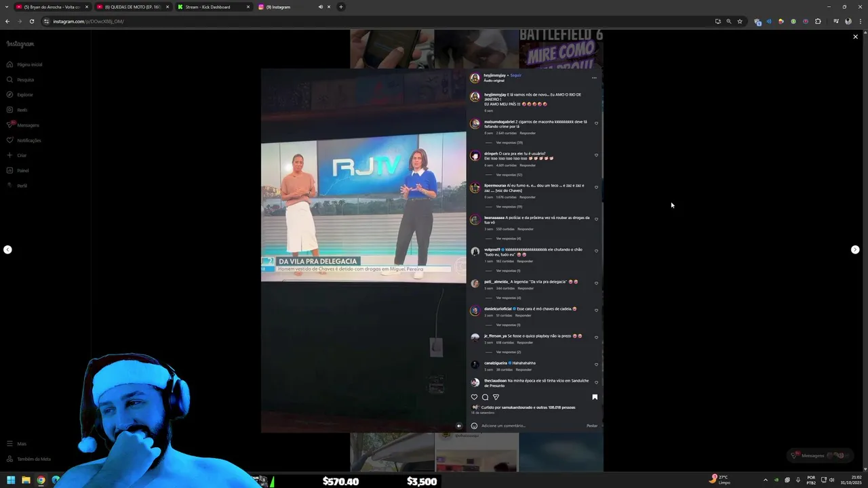The width and height of the screenshot is (868, 488).
Task: Expand 'Ver respostas (19)' under lipeemouraa
Action: (x=509, y=207)
